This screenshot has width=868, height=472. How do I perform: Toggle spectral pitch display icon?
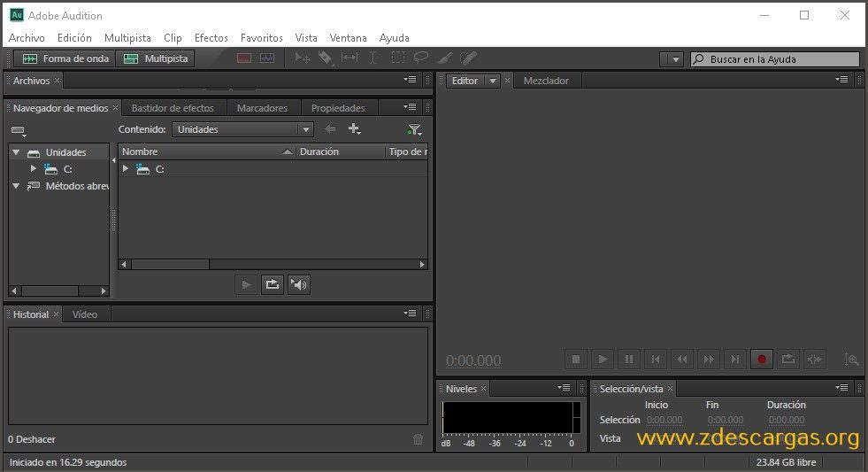pyautogui.click(x=267, y=58)
